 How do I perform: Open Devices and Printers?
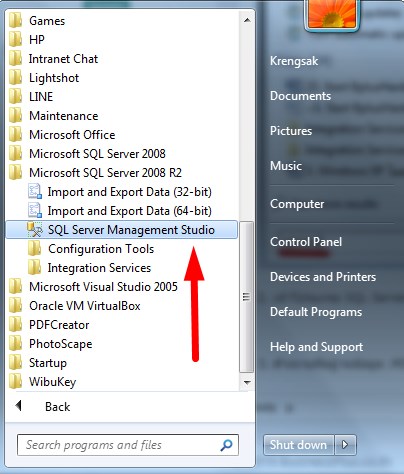tap(323, 277)
